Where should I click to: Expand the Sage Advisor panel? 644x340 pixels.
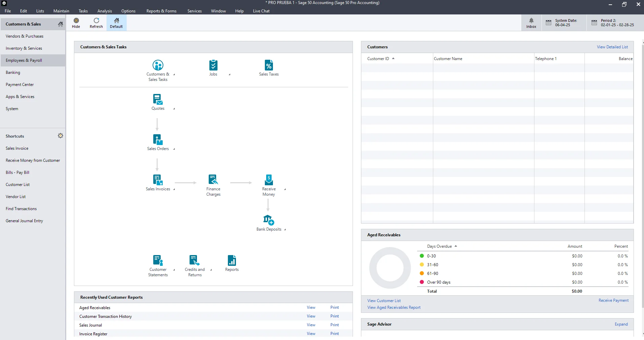tap(621, 324)
